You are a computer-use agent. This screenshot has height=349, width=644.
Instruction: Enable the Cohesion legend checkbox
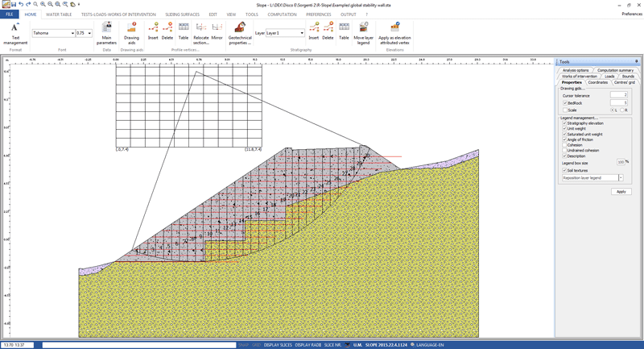(x=565, y=145)
